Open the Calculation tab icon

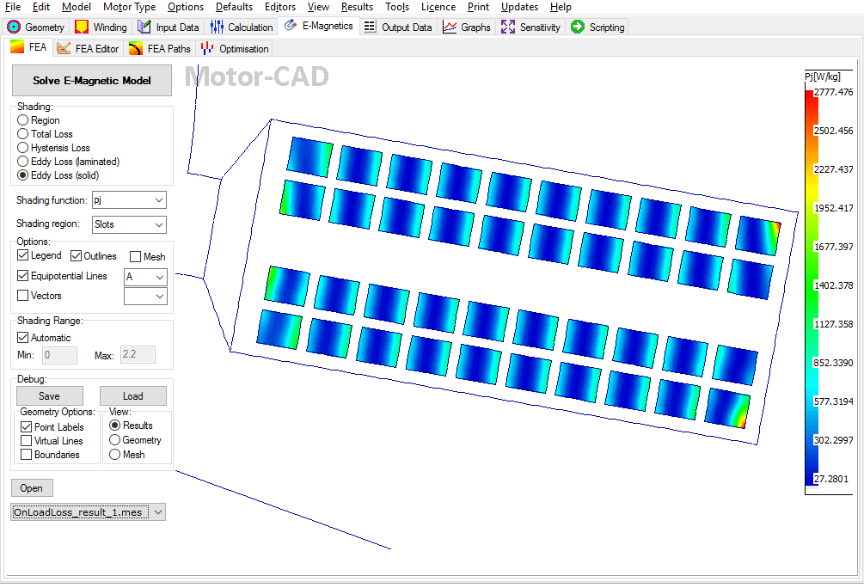click(217, 27)
